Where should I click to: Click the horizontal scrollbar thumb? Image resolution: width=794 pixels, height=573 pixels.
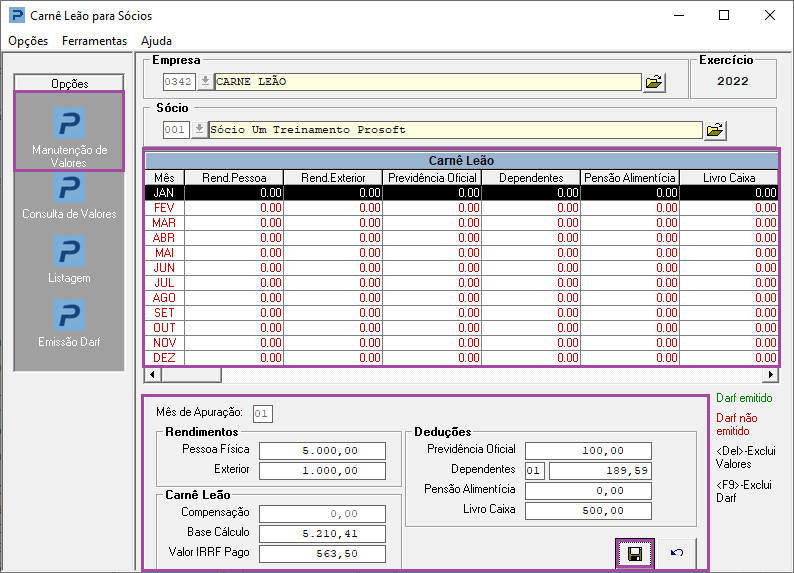click(x=191, y=375)
